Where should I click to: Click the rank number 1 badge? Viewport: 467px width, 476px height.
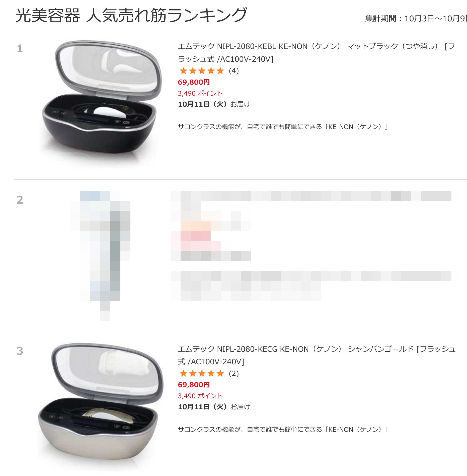[x=20, y=48]
